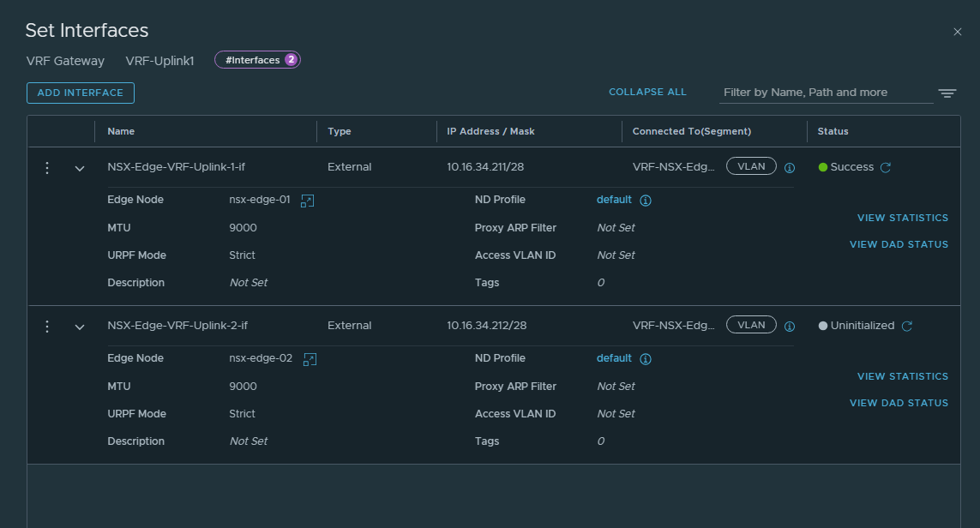This screenshot has width=980, height=528.
Task: Refresh status of Uplink-1 interface
Action: coord(886,168)
